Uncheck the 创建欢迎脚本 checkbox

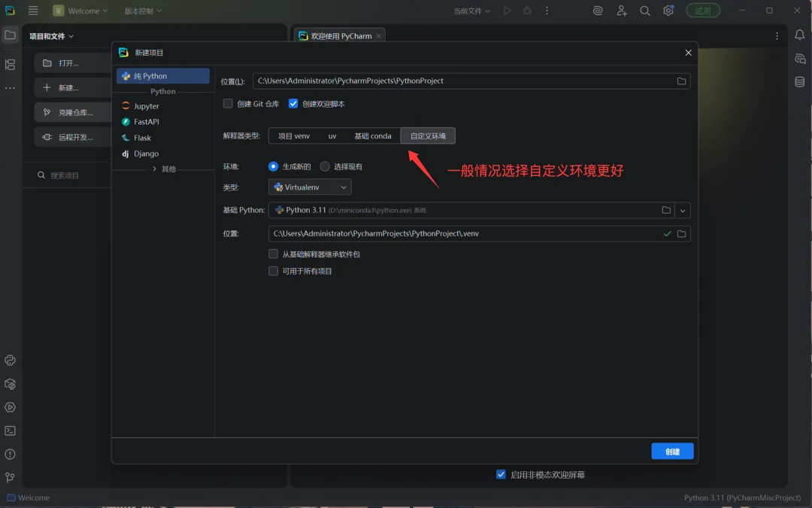click(293, 104)
